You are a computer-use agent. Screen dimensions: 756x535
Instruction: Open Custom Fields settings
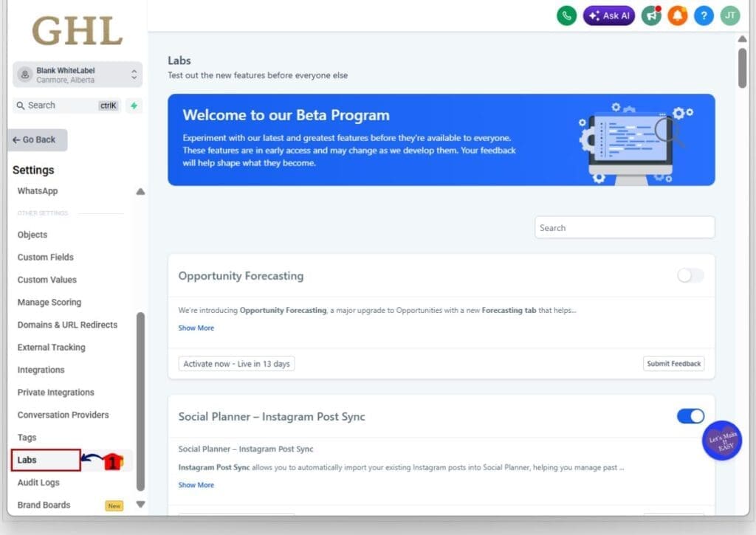(46, 258)
